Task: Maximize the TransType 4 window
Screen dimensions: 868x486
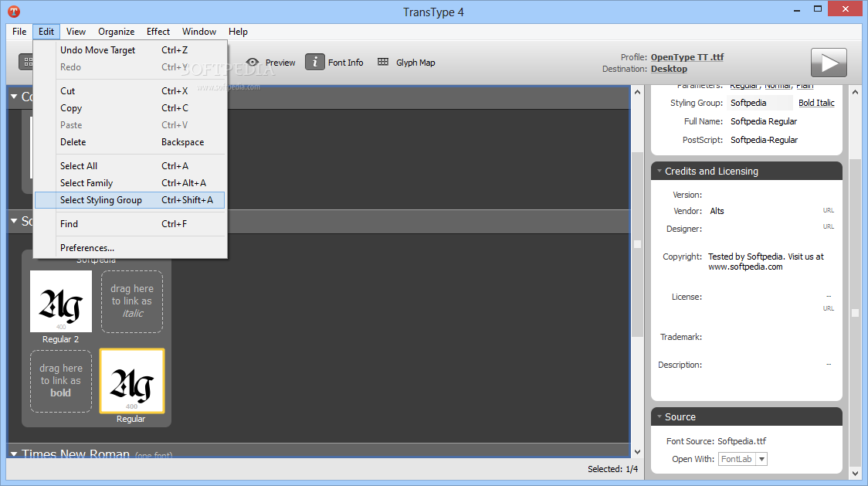Action: click(x=818, y=9)
